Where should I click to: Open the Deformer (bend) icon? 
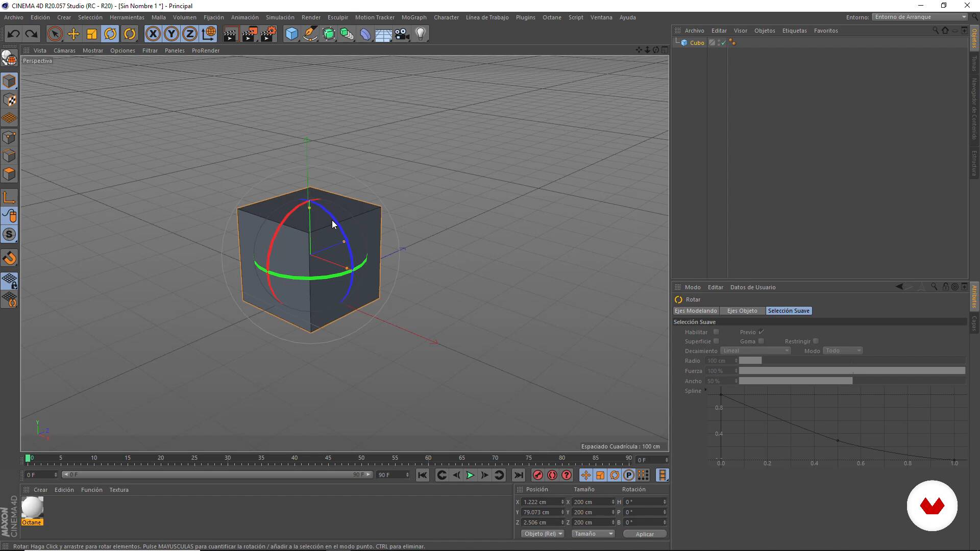coord(365,34)
